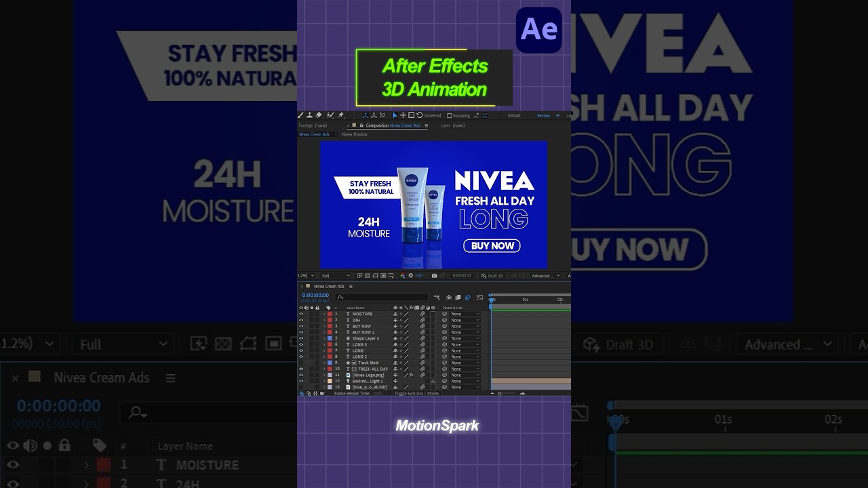
Task: Select the Eraser tool
Action: (x=319, y=115)
